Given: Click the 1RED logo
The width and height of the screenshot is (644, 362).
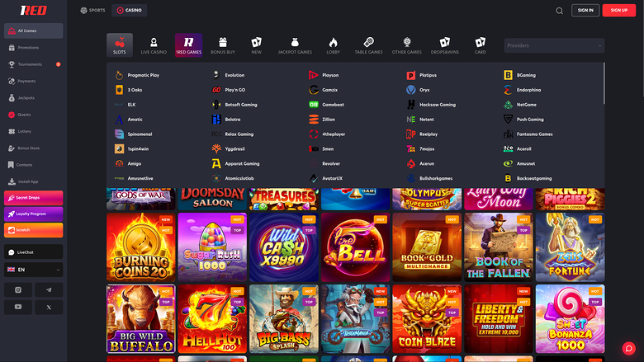Looking at the screenshot, I should pyautogui.click(x=34, y=10).
